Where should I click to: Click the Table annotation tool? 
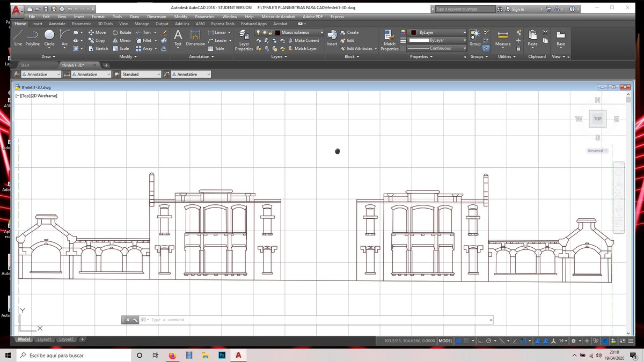pyautogui.click(x=216, y=48)
